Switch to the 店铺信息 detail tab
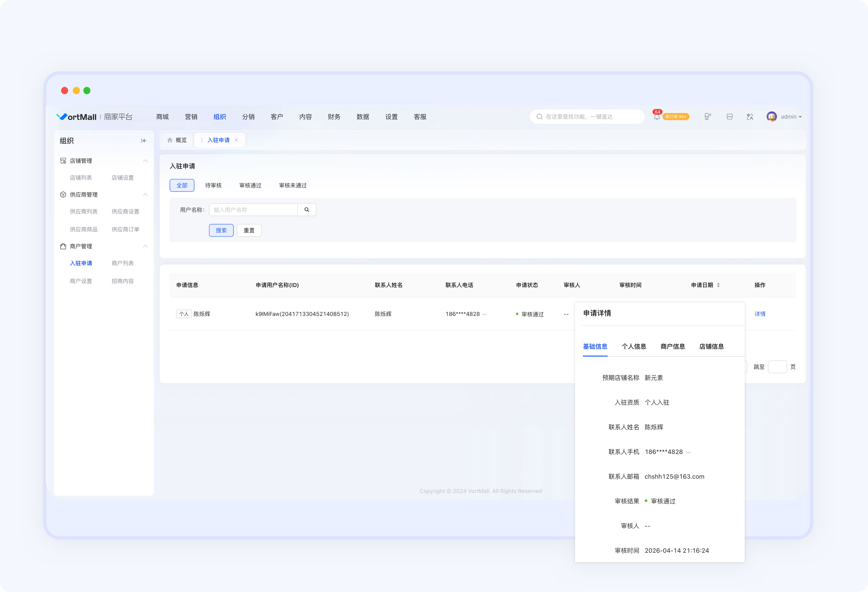This screenshot has width=868, height=592. click(x=712, y=346)
